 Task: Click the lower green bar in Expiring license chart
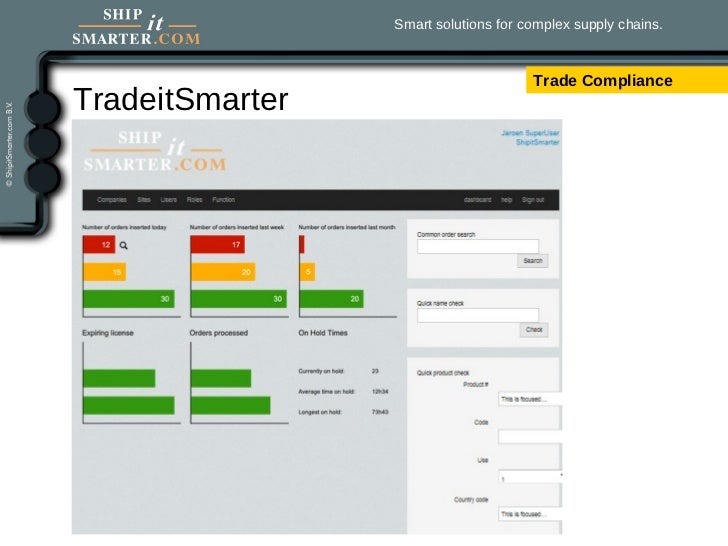(x=129, y=405)
